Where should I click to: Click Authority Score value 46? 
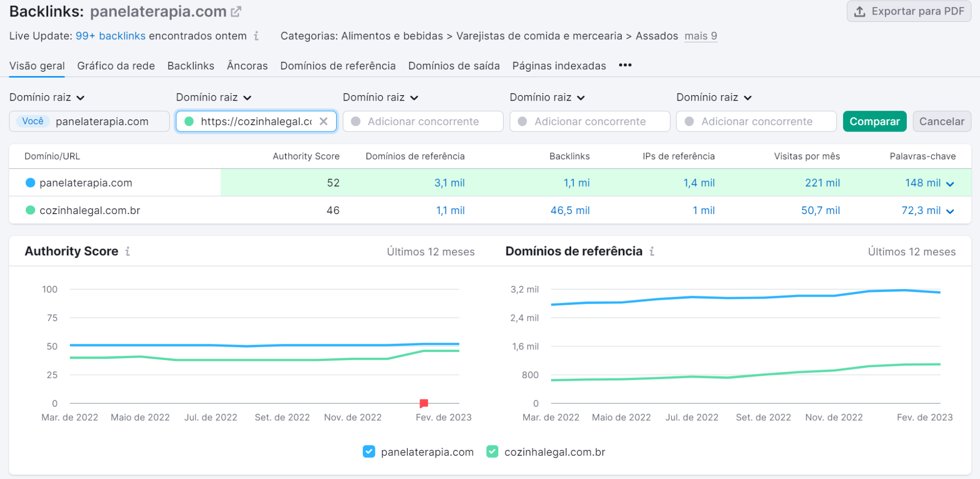(x=333, y=211)
